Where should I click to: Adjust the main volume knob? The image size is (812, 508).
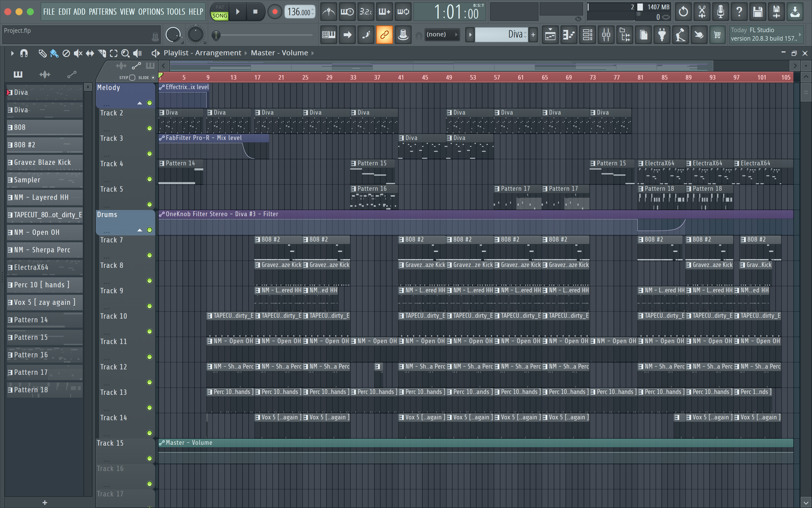(173, 35)
